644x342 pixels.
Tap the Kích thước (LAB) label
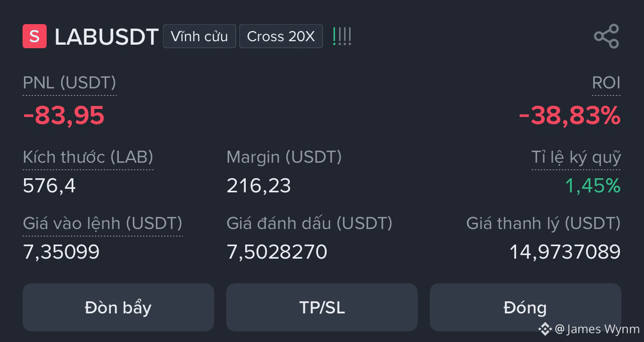pyautogui.click(x=88, y=157)
